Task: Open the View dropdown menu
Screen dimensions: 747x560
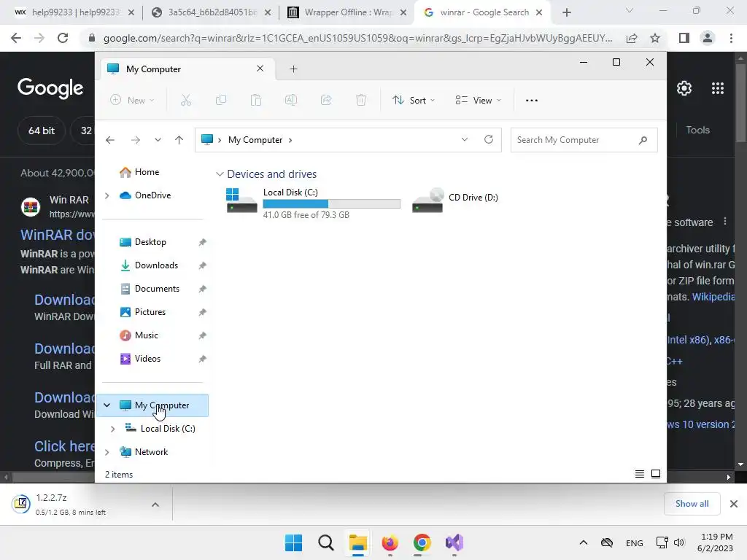Action: (x=479, y=100)
